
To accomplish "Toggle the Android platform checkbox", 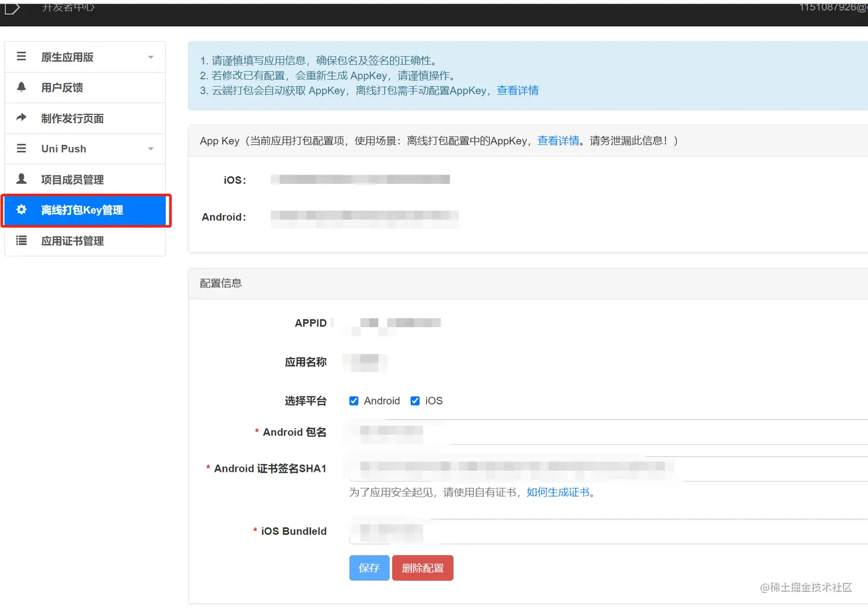I will point(354,401).
